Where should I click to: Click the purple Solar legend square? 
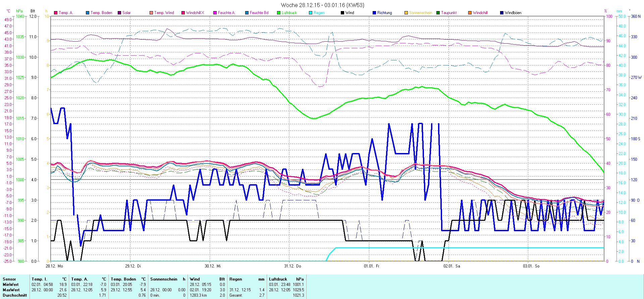[119, 13]
